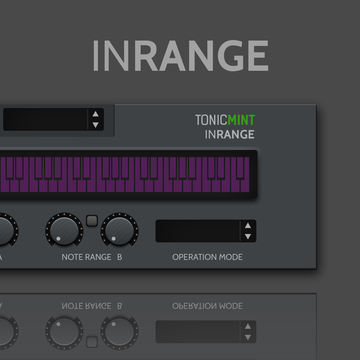Viewport: 360px width, 360px height.
Task: Toggle the small square button between the Note Range knobs
Action: [92, 220]
